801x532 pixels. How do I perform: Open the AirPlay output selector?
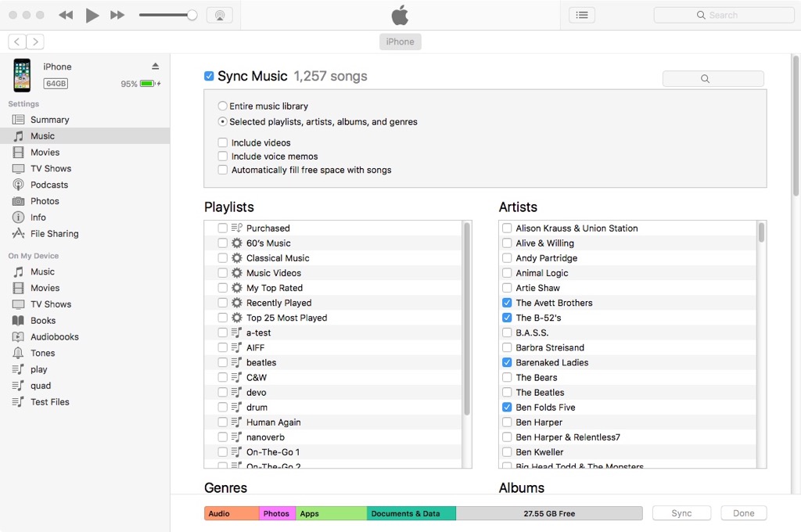tap(219, 15)
